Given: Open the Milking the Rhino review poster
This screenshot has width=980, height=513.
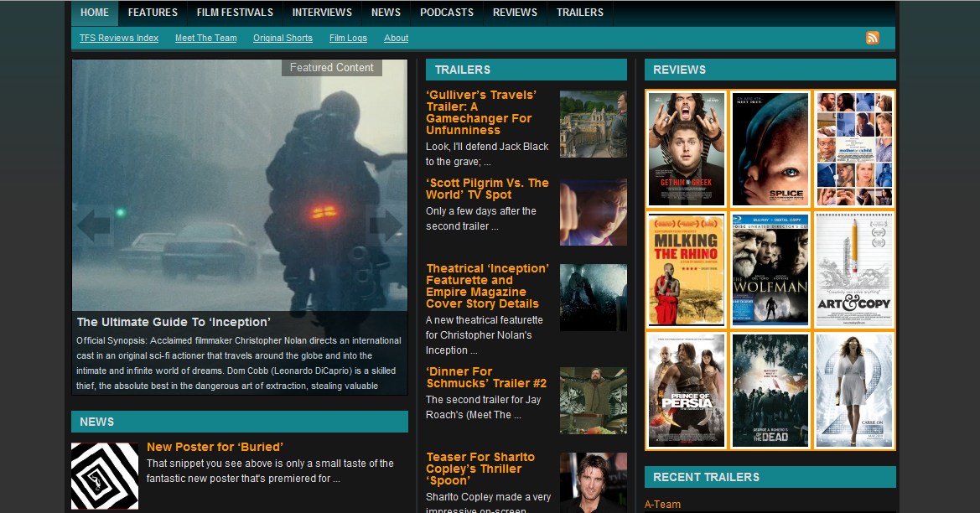Looking at the screenshot, I should (687, 269).
